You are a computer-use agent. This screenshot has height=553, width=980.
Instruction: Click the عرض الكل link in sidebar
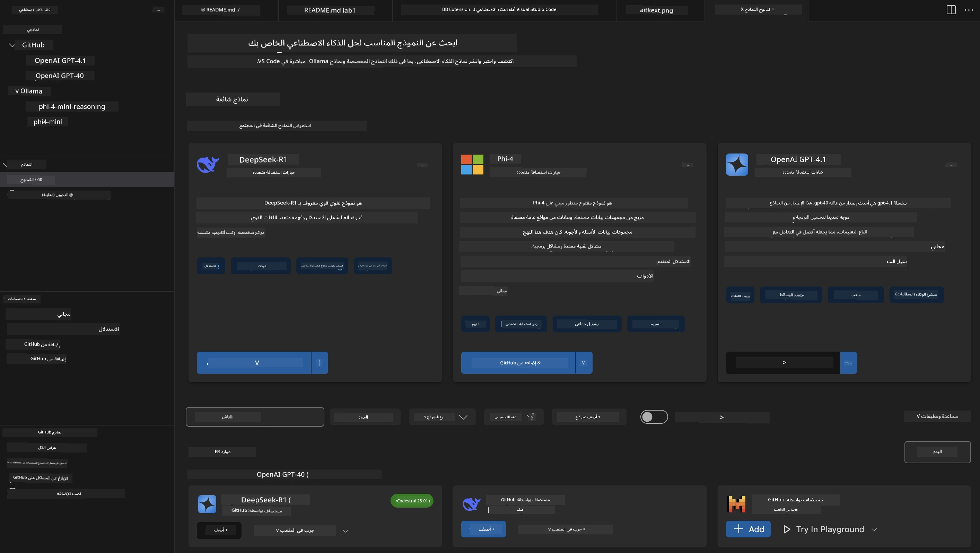click(47, 447)
